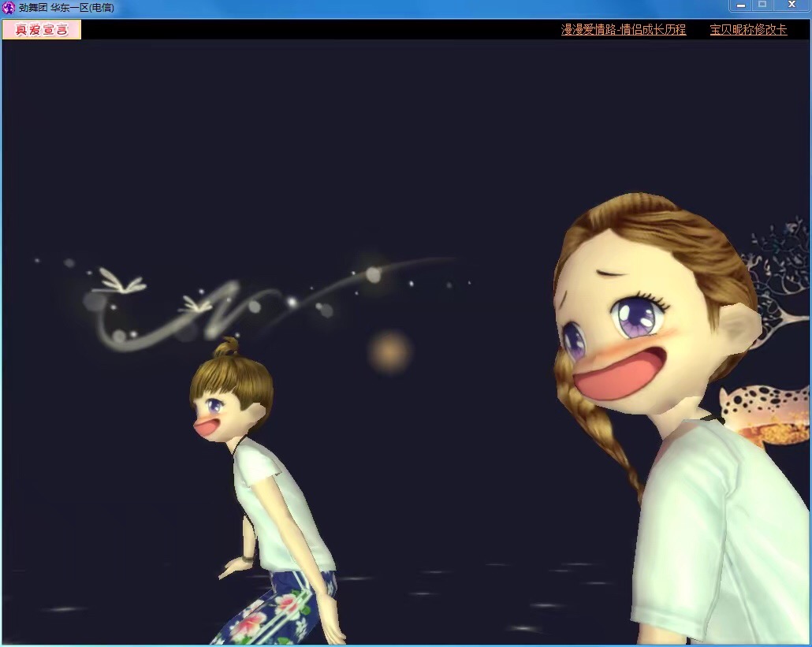Open the 宝贝昵称修改卡 link
812x647 pixels.
pyautogui.click(x=748, y=29)
